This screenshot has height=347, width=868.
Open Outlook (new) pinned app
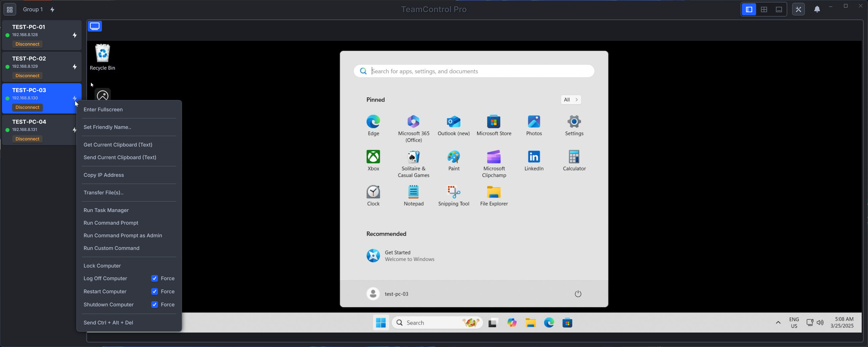(x=453, y=126)
